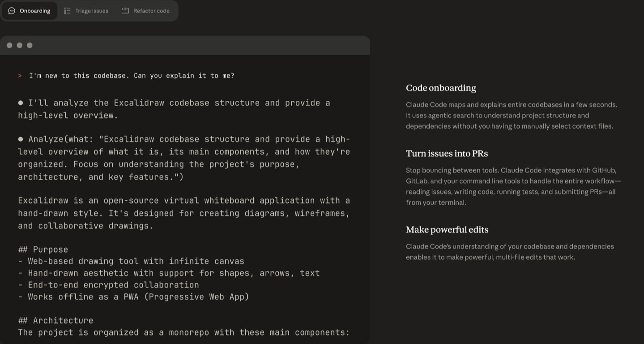Click the Onboarding chat bubble icon
Image resolution: width=644 pixels, height=344 pixels.
tap(12, 11)
